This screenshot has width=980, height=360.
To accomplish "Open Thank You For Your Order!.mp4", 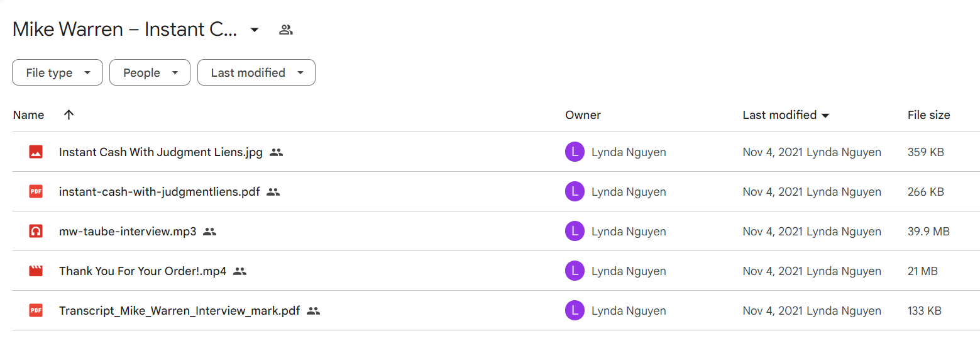I will point(143,271).
